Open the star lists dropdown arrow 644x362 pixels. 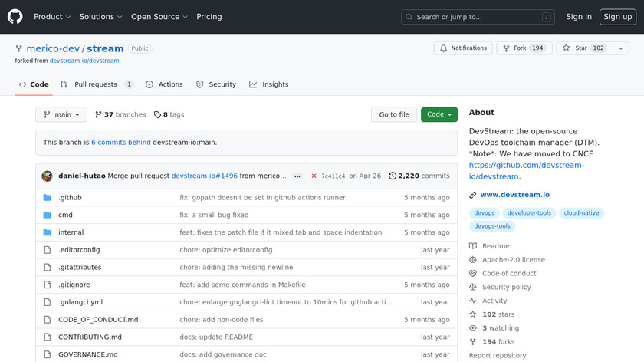tap(620, 48)
